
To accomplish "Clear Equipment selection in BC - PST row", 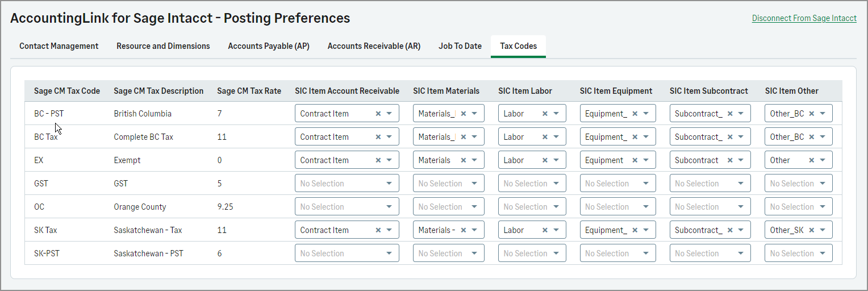I will click(635, 114).
